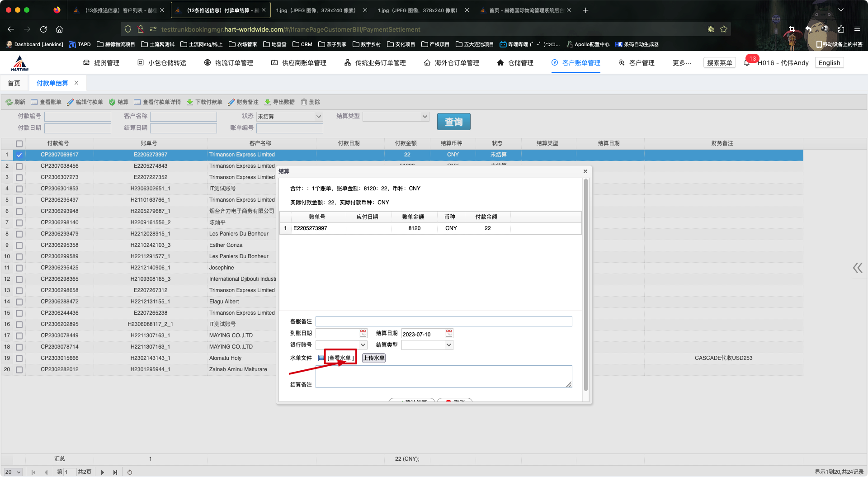Click the refresh (刷新) toolbar icon
The height and width of the screenshot is (477, 868).
pyautogui.click(x=9, y=102)
